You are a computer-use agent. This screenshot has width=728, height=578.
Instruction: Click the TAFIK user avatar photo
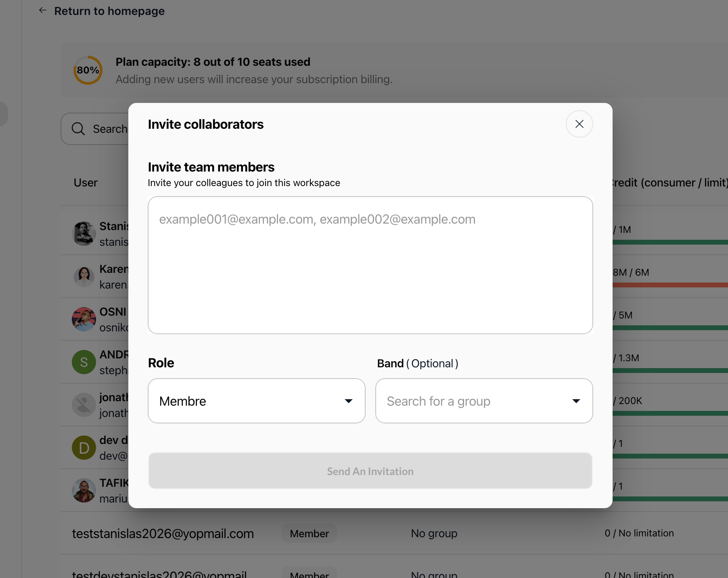coord(84,490)
